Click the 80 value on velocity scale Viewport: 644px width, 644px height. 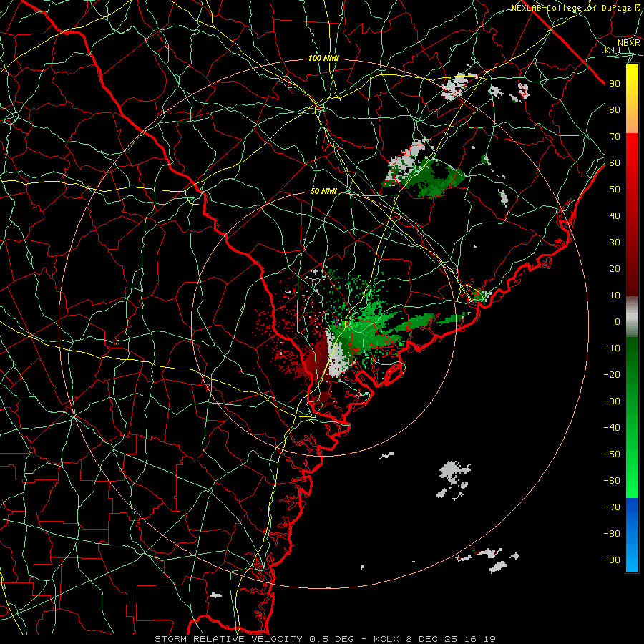615,110
